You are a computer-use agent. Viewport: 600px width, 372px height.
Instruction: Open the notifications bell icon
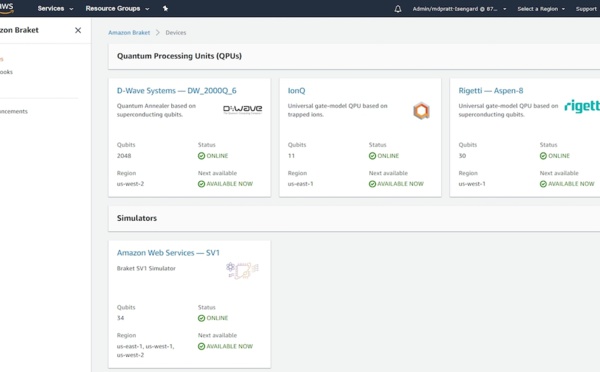pyautogui.click(x=398, y=9)
